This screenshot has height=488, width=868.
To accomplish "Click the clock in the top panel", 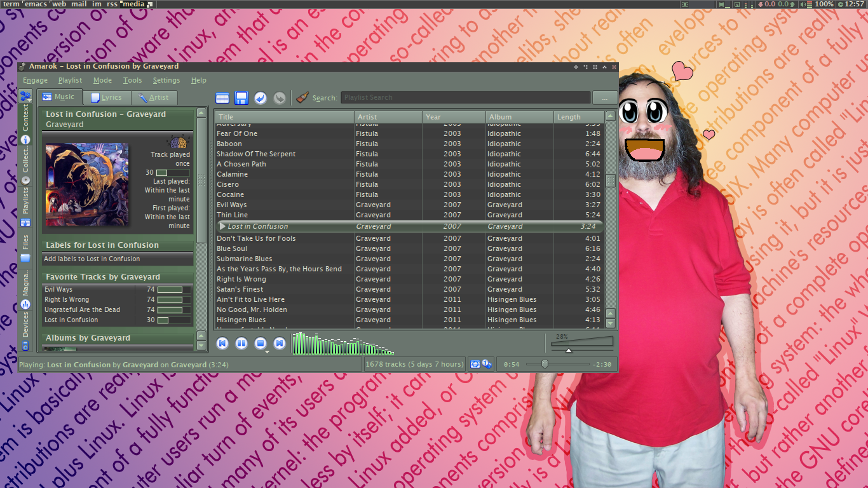I will tap(851, 4).
